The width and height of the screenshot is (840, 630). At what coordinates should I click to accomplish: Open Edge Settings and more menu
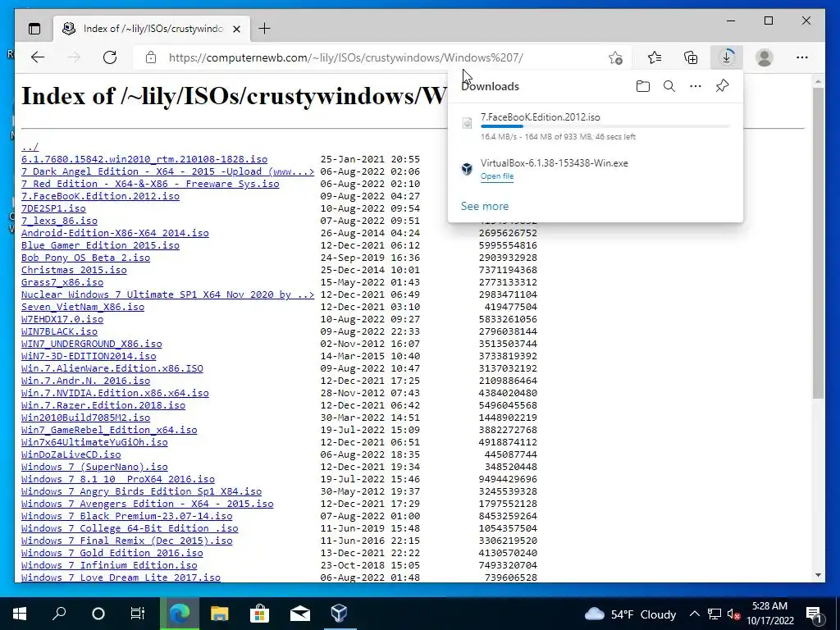click(x=802, y=57)
